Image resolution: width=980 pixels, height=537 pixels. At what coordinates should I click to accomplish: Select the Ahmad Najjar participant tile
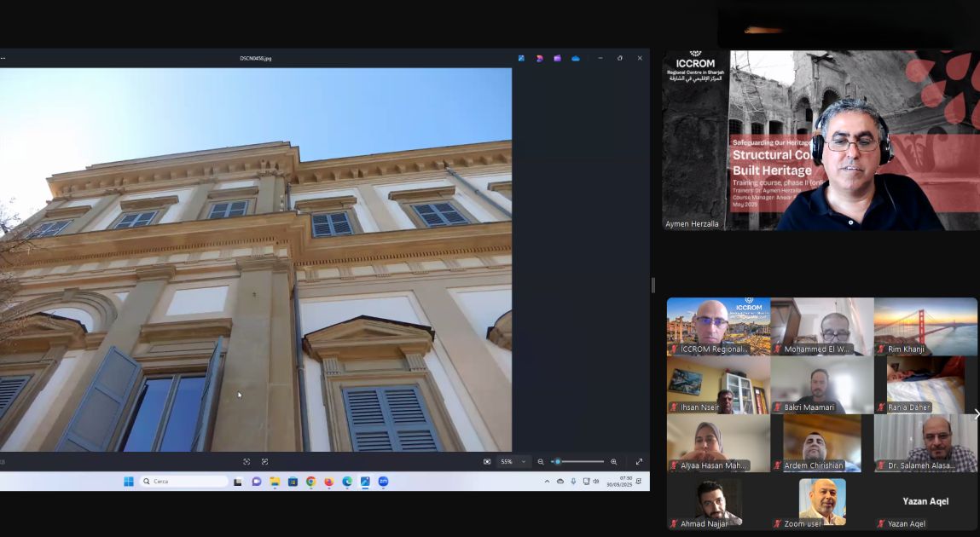tap(718, 502)
